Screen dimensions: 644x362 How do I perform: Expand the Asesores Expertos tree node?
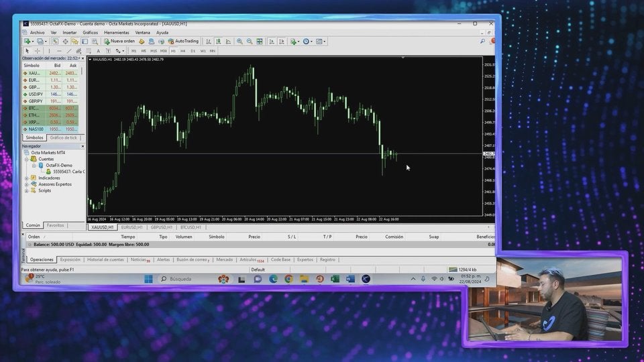27,184
